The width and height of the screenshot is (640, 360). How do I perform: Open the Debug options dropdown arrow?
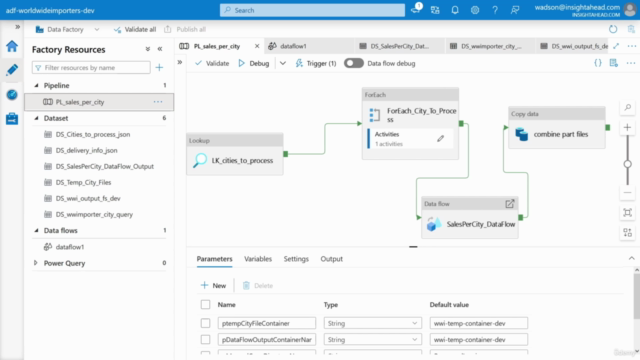(282, 63)
